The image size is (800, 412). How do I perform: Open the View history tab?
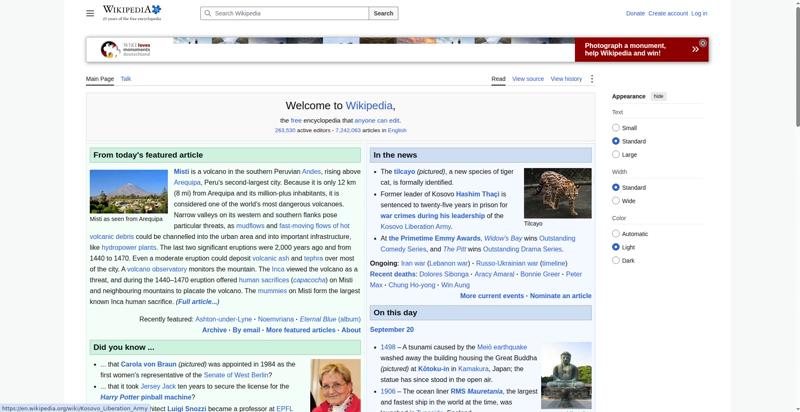click(x=566, y=79)
